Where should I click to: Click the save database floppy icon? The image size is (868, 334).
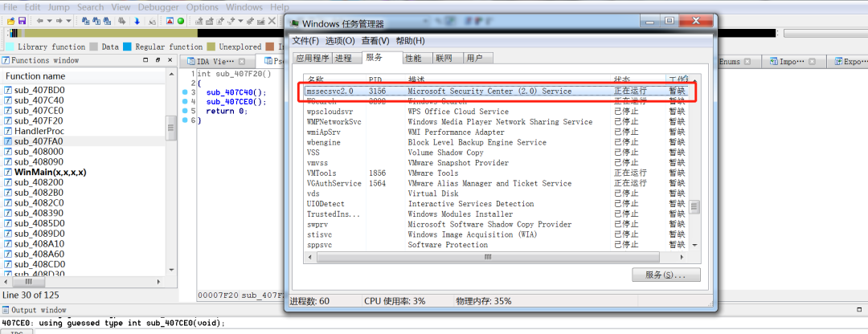coord(22,20)
